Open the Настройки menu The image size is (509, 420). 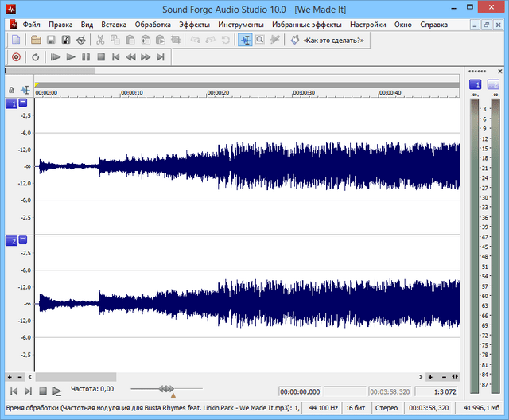click(x=368, y=25)
